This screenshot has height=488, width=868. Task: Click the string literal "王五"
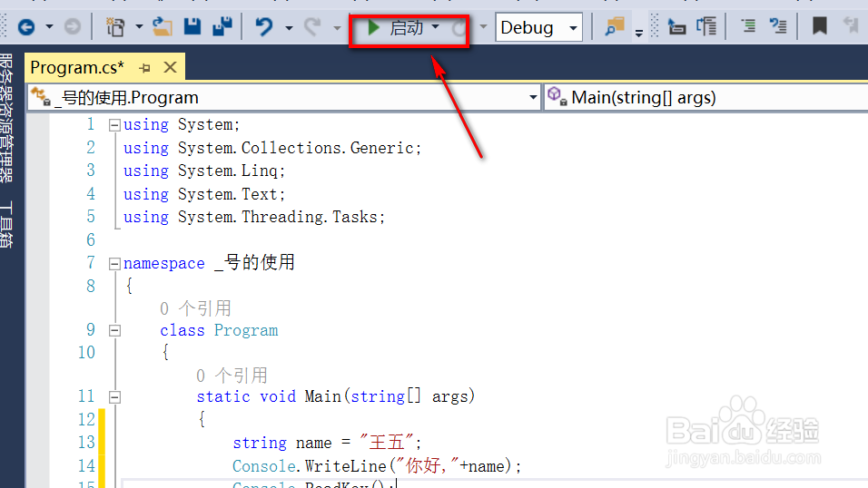(x=387, y=442)
